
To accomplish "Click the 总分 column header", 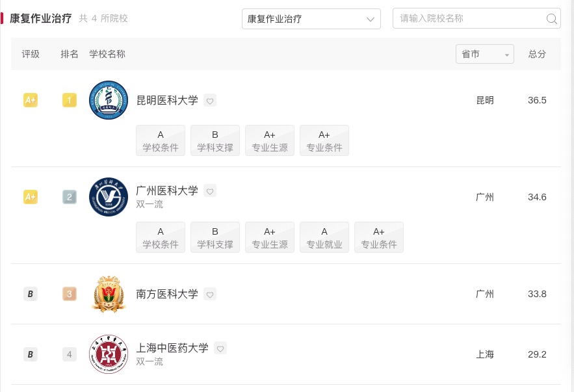I will click(536, 54).
